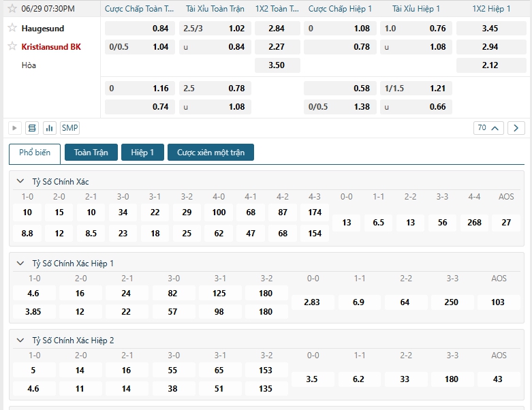Select first-half 0-0 score odds 2.83
532x410 pixels.
(311, 302)
